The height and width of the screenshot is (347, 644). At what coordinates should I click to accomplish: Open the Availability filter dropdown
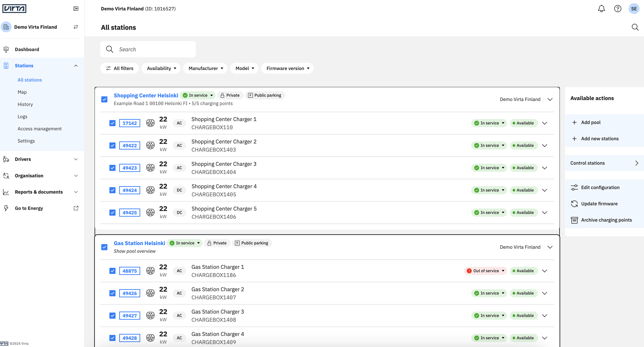point(161,68)
